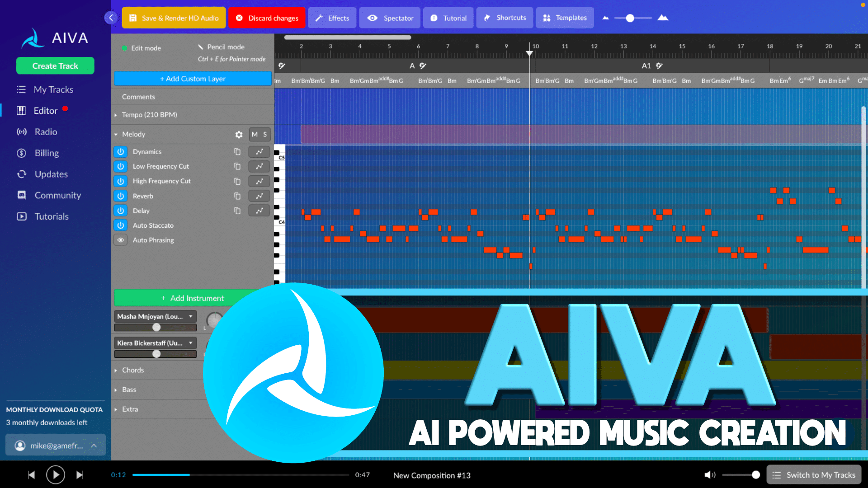This screenshot has width=868, height=488.
Task: Click Save & Render HD Audio button
Action: 174,17
